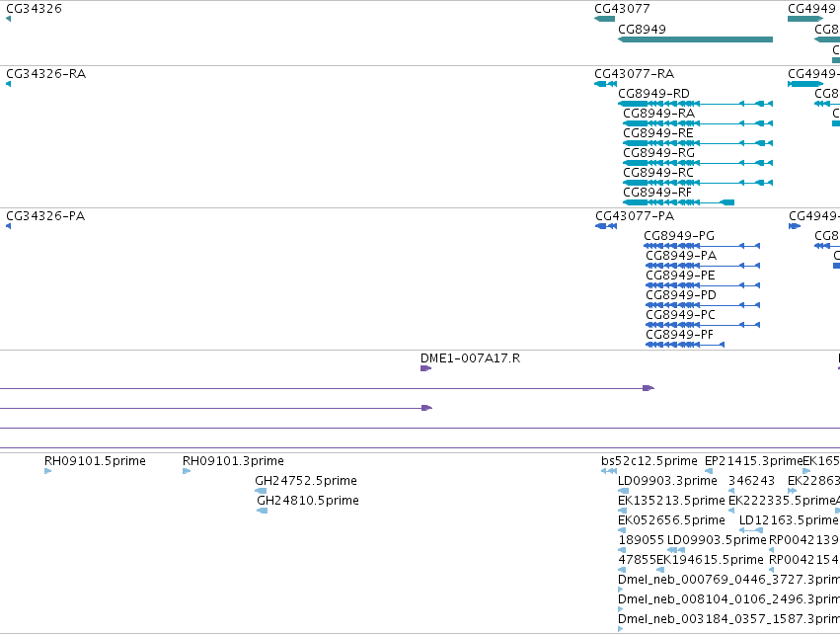The image size is (840, 634).
Task: Click the long CG8949 gene bar
Action: [x=695, y=40]
